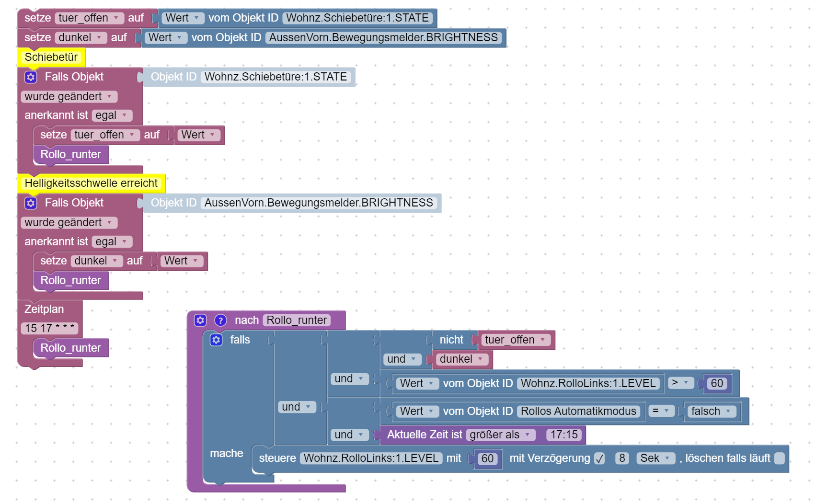Open the falsch boolean dropdown
The width and height of the screenshot is (816, 504).
712,412
